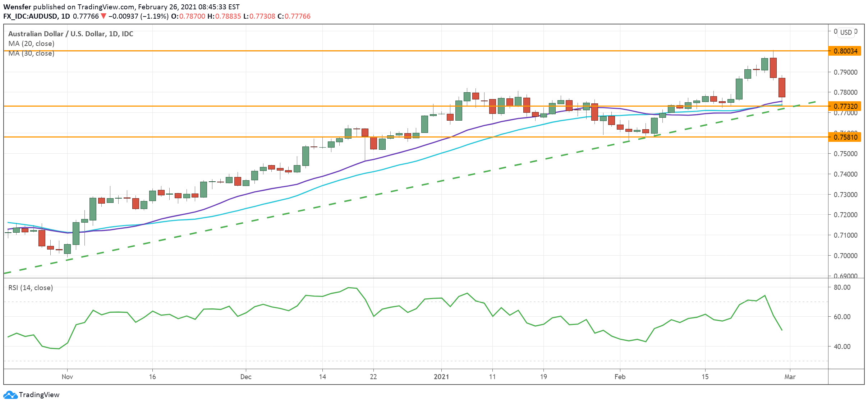Select the RSI (14, close) indicator label

[31, 288]
